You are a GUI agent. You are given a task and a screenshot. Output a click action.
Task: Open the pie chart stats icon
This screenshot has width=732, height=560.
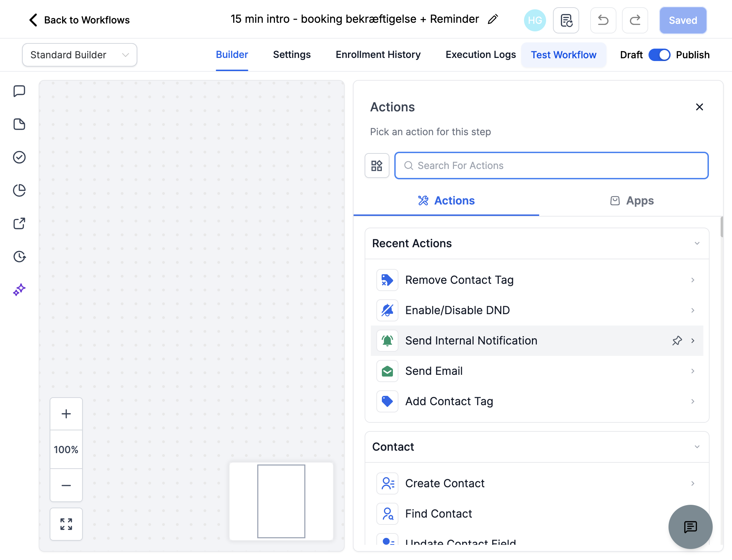pyautogui.click(x=19, y=190)
